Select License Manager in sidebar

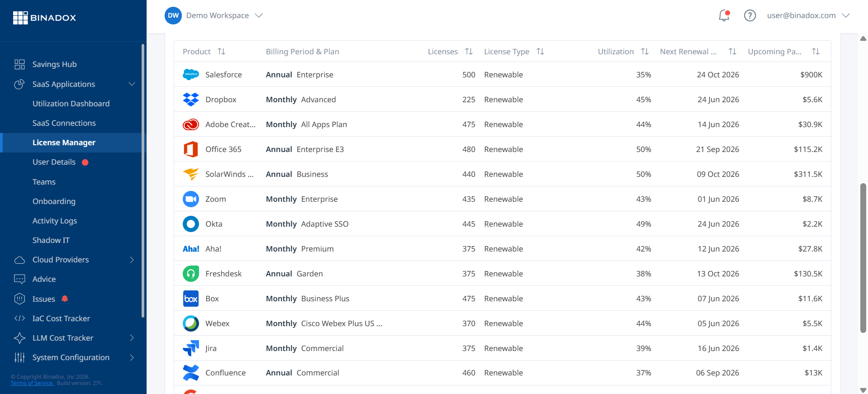pyautogui.click(x=64, y=142)
